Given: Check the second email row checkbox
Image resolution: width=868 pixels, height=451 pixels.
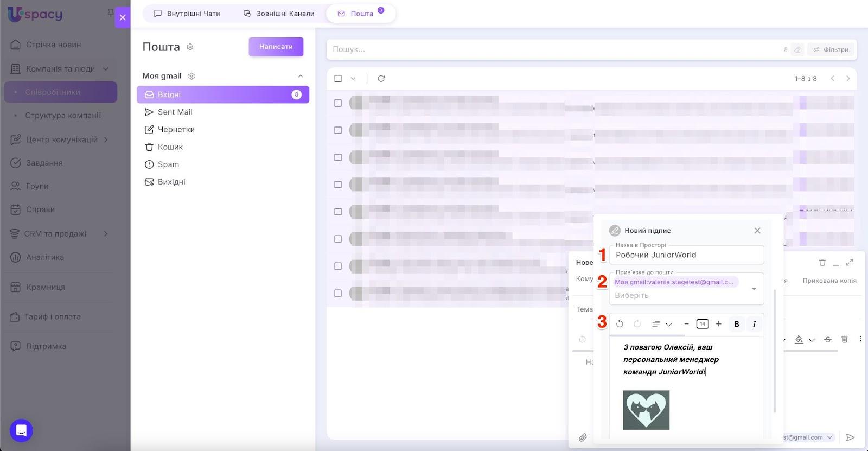Looking at the screenshot, I should [338, 130].
